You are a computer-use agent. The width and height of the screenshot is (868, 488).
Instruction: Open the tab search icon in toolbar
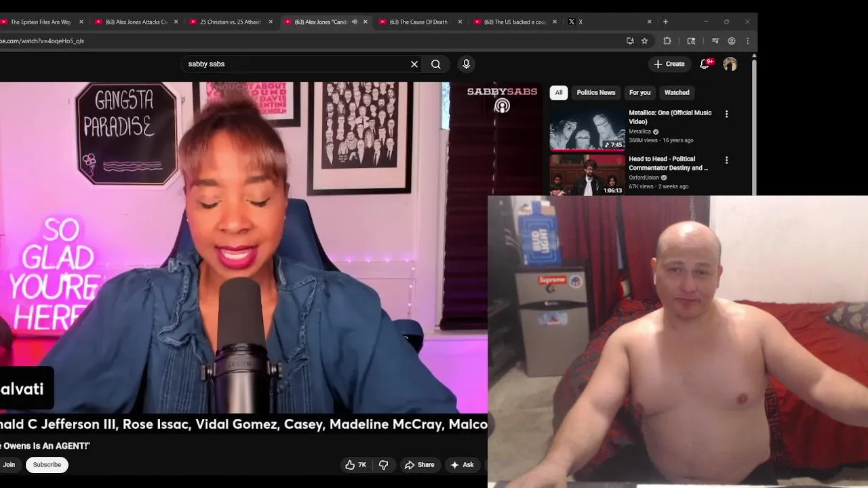coord(691,41)
